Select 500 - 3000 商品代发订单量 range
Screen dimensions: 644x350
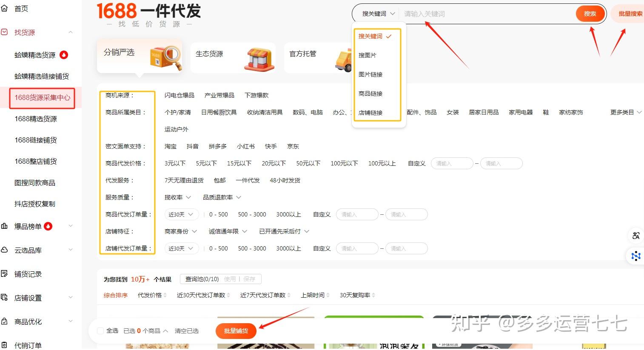click(x=252, y=214)
